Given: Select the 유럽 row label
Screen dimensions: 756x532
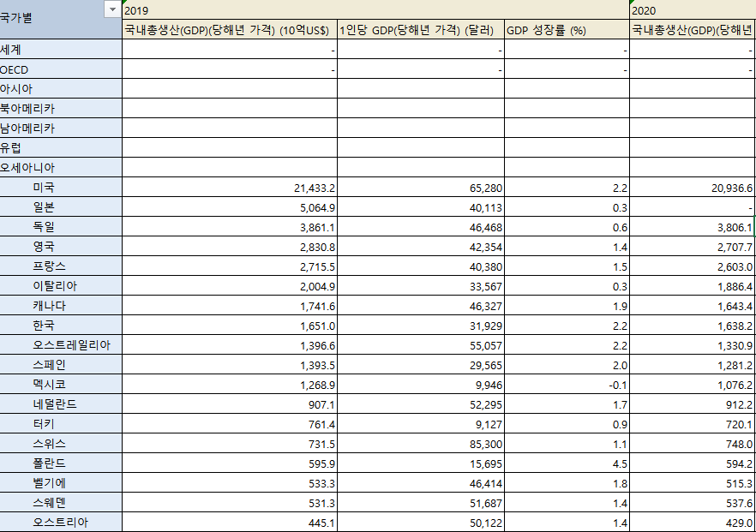Looking at the screenshot, I should point(61,148).
